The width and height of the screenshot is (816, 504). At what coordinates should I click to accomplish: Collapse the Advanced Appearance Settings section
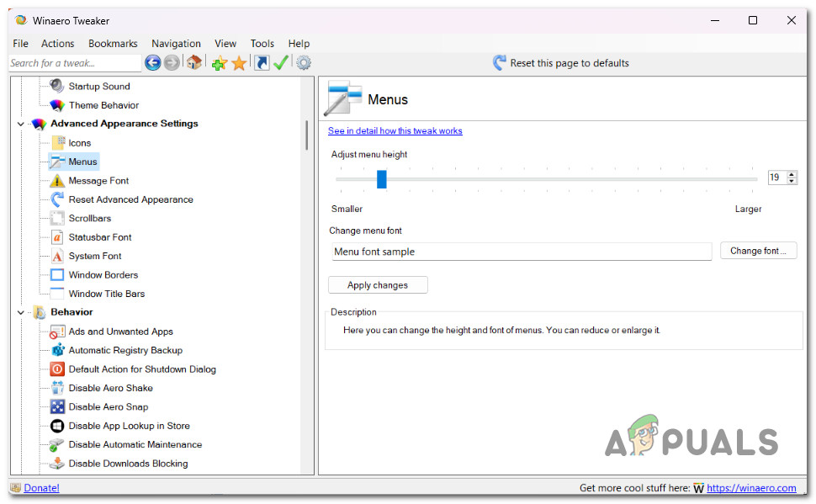(21, 124)
